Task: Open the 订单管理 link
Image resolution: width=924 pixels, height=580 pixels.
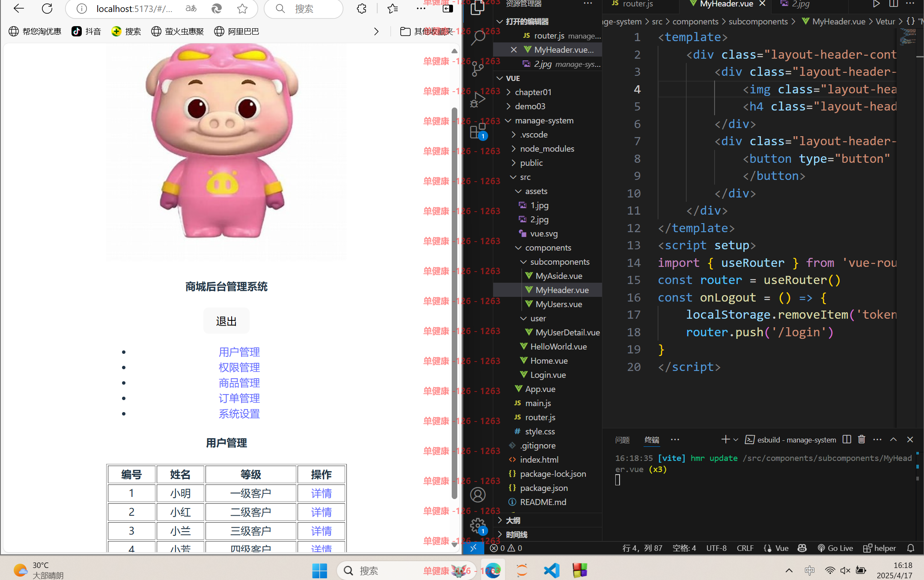Action: coord(239,398)
